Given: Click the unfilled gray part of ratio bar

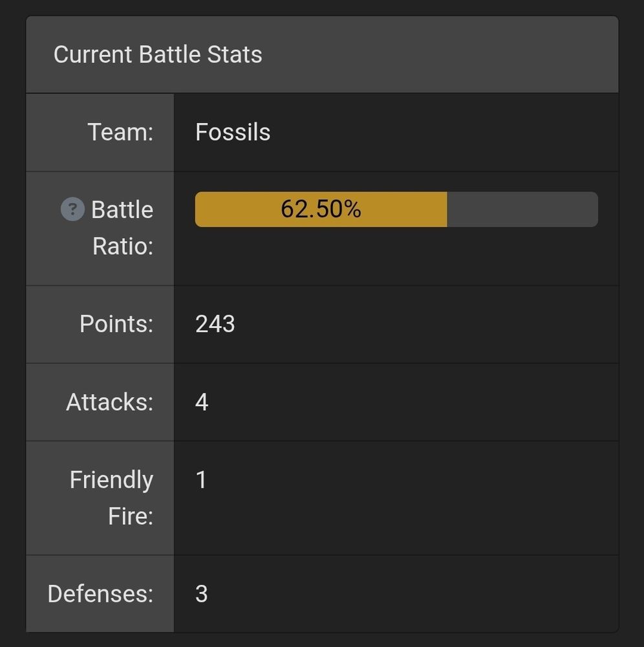Looking at the screenshot, I should click(522, 210).
